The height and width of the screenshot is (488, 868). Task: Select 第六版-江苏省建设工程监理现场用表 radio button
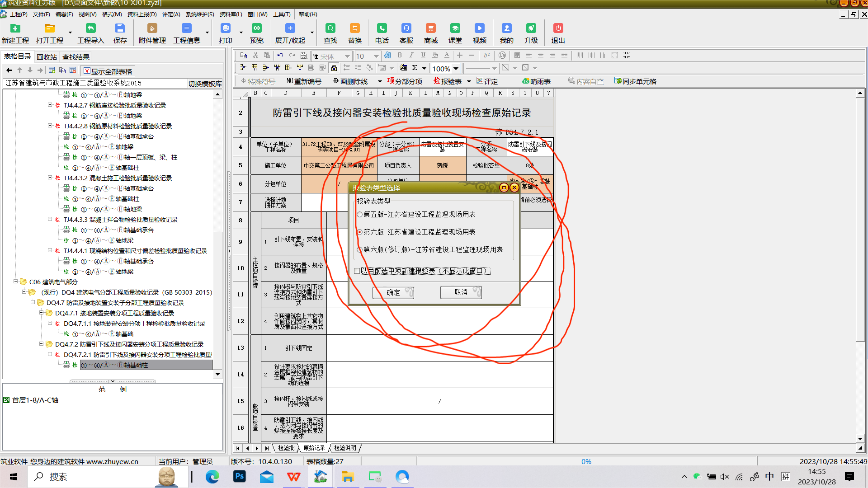click(360, 232)
